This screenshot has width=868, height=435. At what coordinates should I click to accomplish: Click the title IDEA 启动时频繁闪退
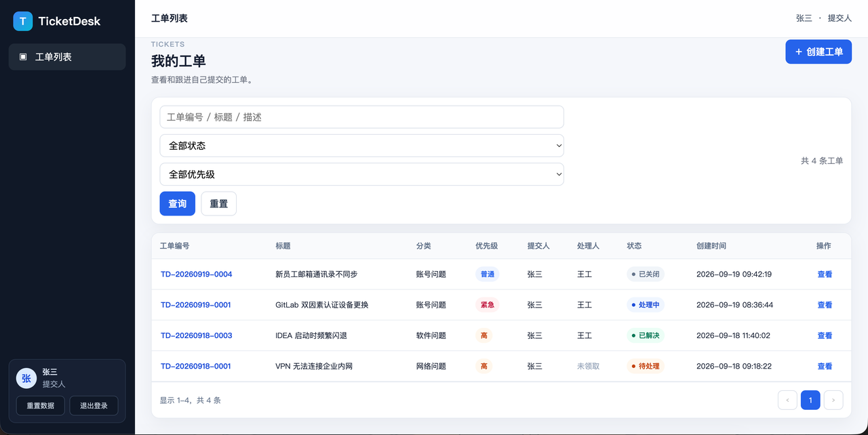[x=311, y=335]
